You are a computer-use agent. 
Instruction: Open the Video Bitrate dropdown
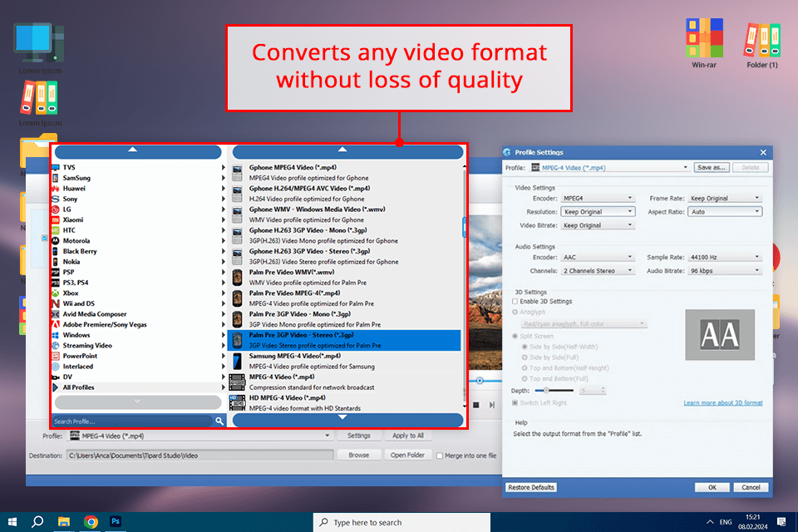[x=598, y=225]
